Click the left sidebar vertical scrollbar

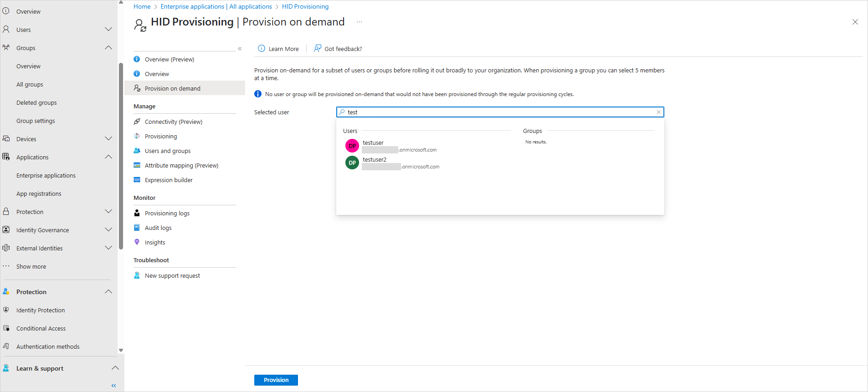point(121,156)
